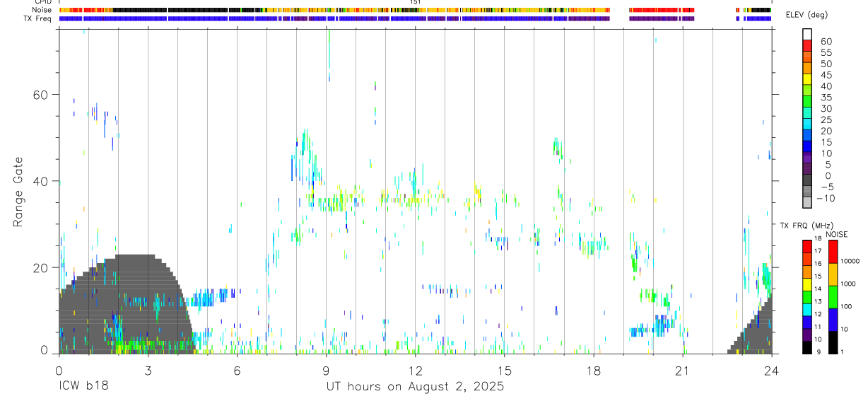
Task: Click the ICW b18 radar label
Action: tap(83, 387)
